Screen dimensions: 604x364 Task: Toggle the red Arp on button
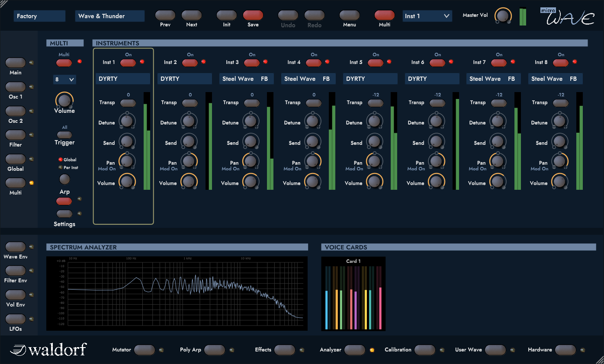tap(64, 201)
